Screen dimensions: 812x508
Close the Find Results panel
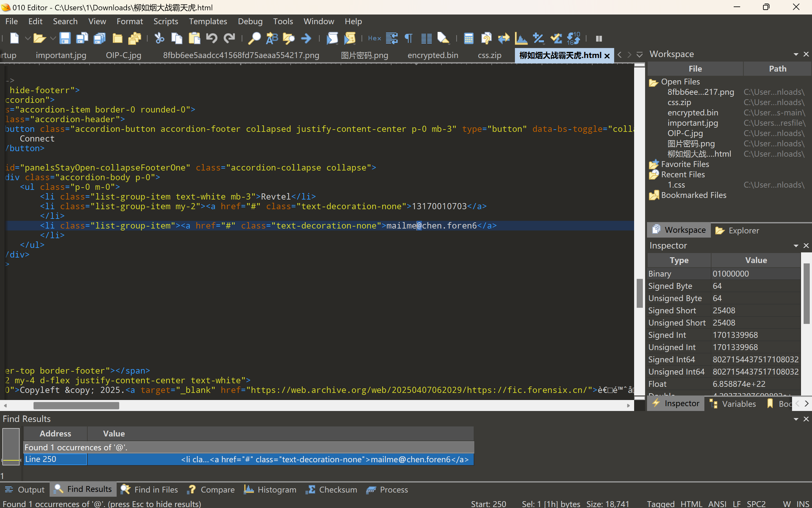pos(806,419)
